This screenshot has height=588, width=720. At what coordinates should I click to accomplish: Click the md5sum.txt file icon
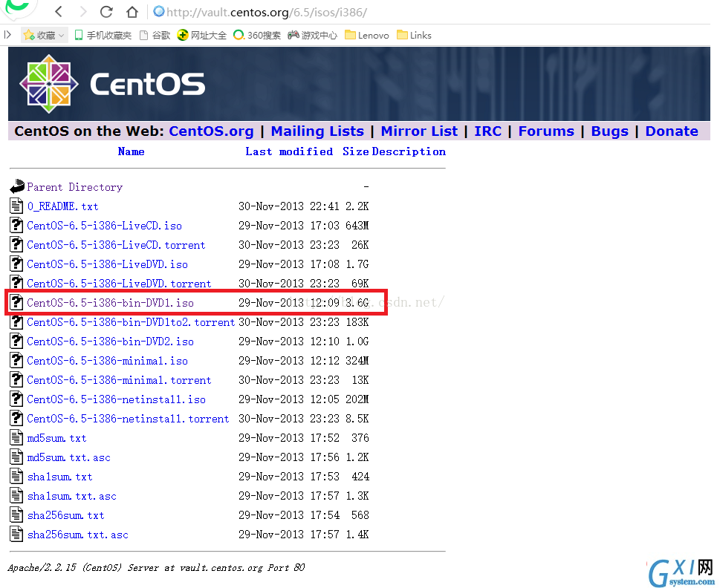tap(16, 437)
